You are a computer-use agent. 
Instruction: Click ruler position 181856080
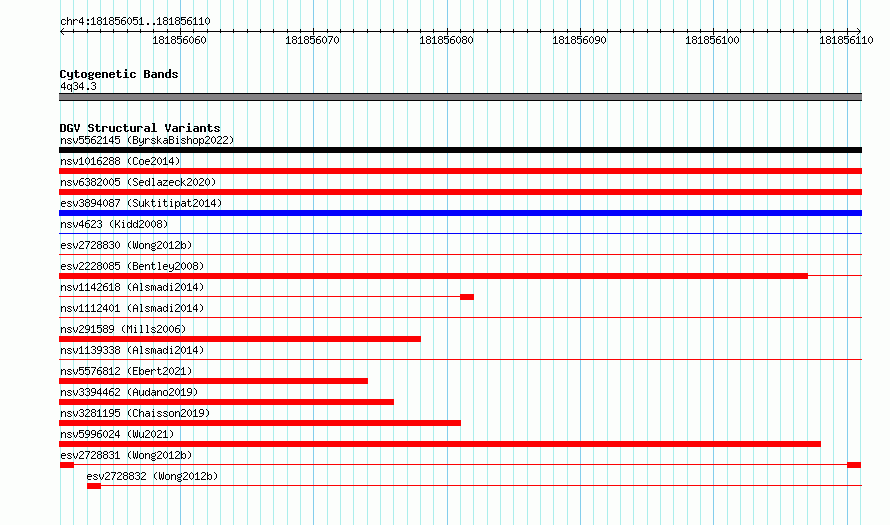coord(446,40)
